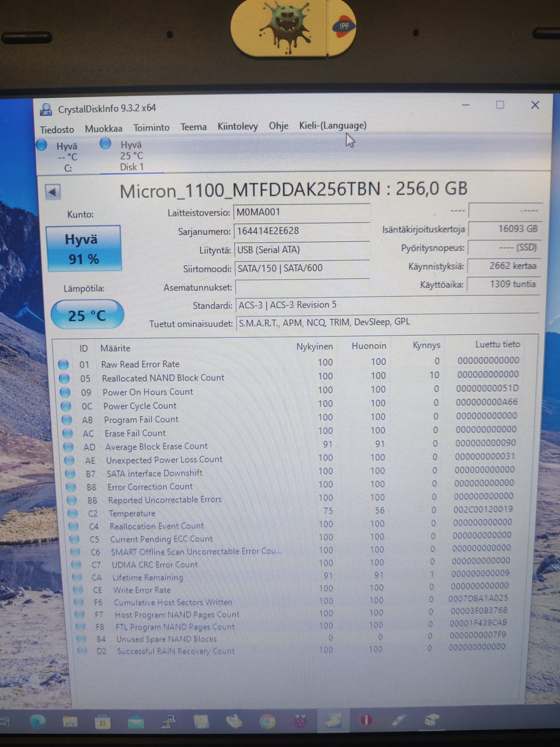Screen dimensions: 560x747
Task: Click status circle of Cumulative Host Sectors Written
Action: [x=79, y=602]
